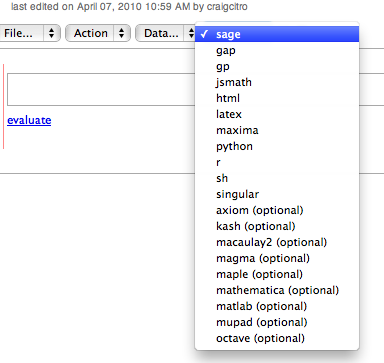Expand the Data... dropdown

(x=165, y=33)
